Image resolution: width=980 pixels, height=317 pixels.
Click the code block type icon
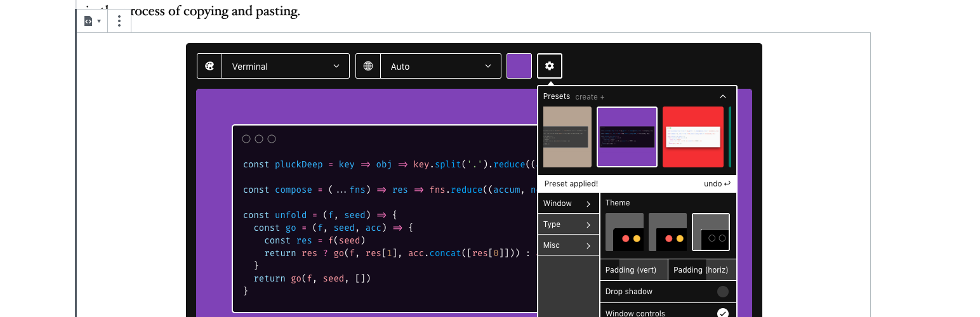tap(88, 21)
